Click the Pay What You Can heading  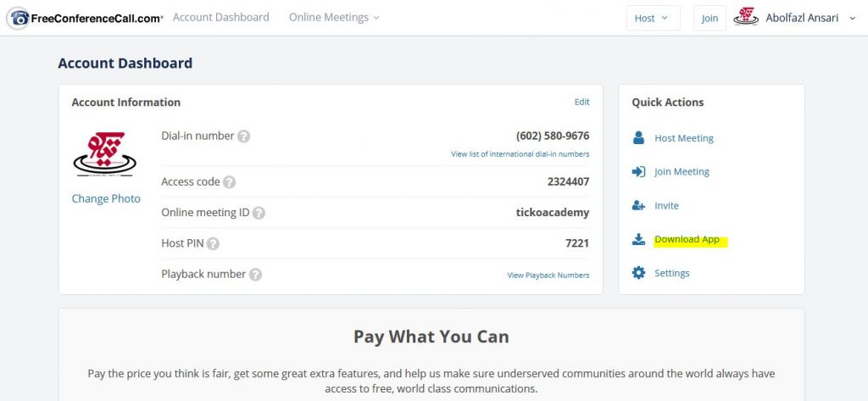431,337
